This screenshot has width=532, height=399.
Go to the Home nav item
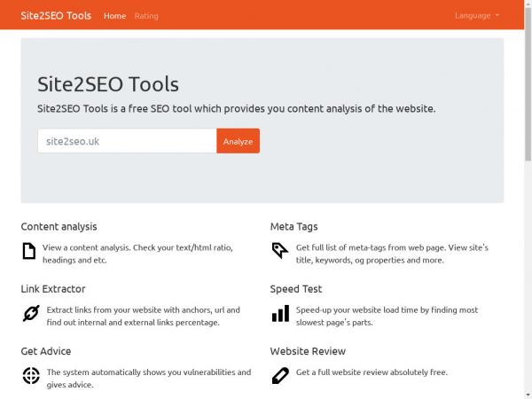tap(114, 16)
